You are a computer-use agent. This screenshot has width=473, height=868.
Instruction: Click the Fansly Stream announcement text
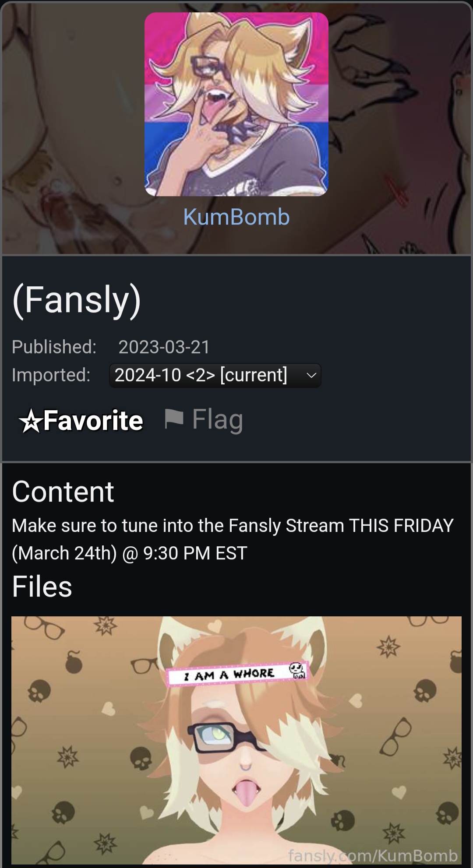(233, 539)
